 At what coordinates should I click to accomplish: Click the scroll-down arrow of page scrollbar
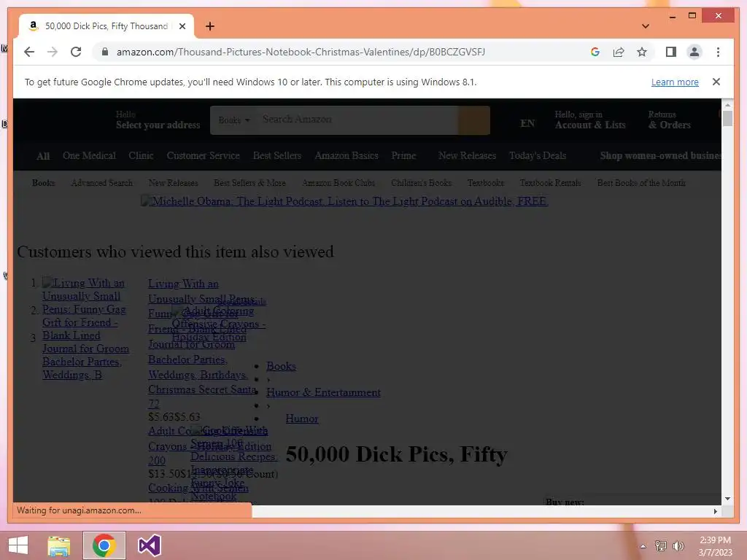coord(727,499)
